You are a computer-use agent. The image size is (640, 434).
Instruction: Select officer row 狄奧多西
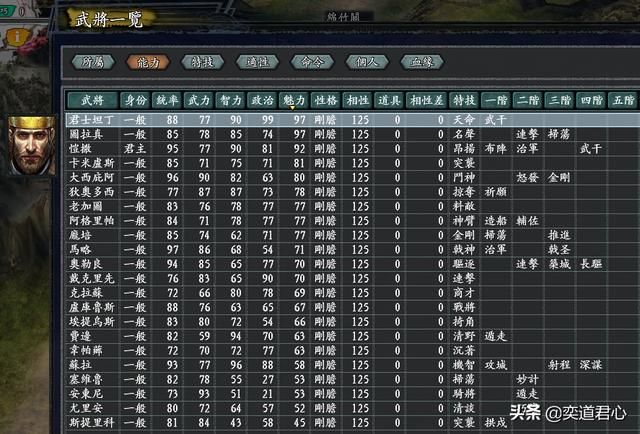353,192
